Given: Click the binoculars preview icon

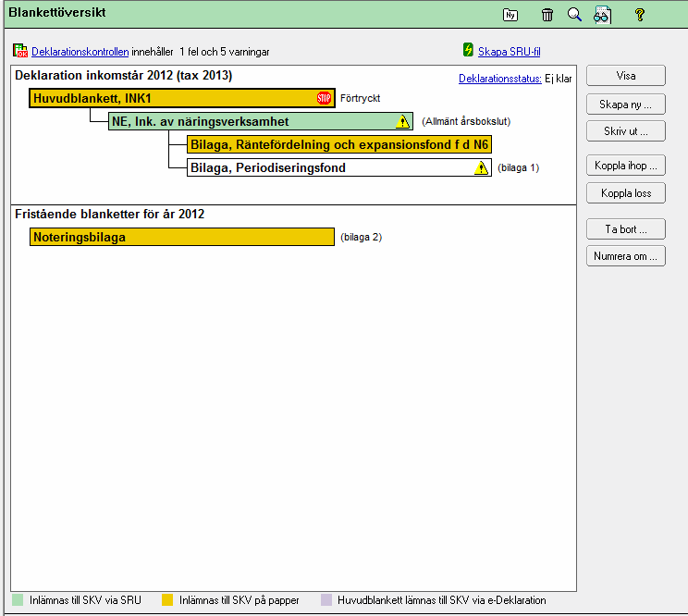Looking at the screenshot, I should (x=603, y=15).
